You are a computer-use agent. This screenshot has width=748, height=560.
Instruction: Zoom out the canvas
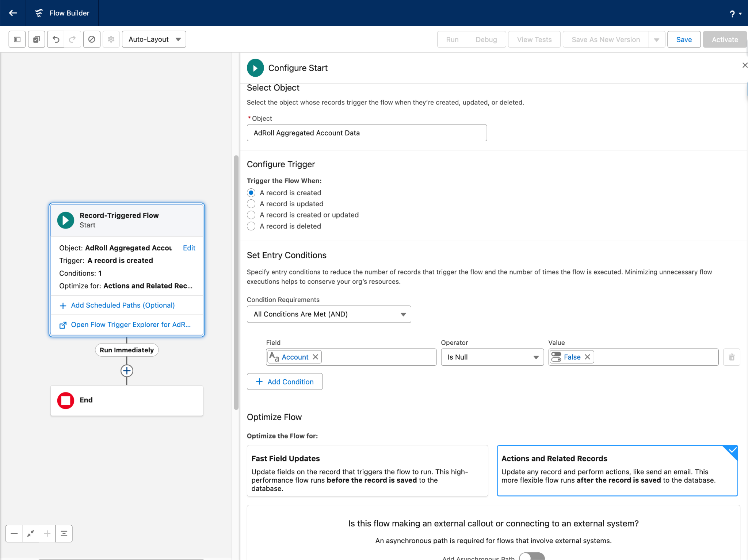(14, 534)
